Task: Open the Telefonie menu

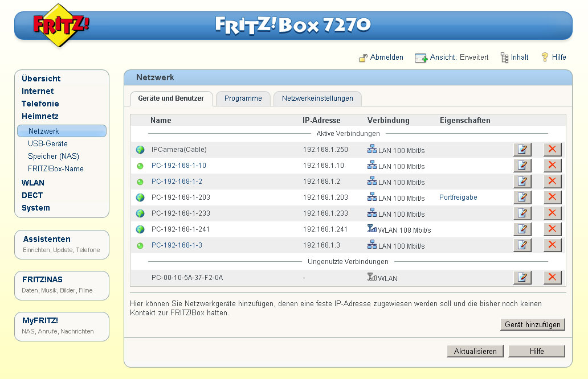Action: click(40, 104)
